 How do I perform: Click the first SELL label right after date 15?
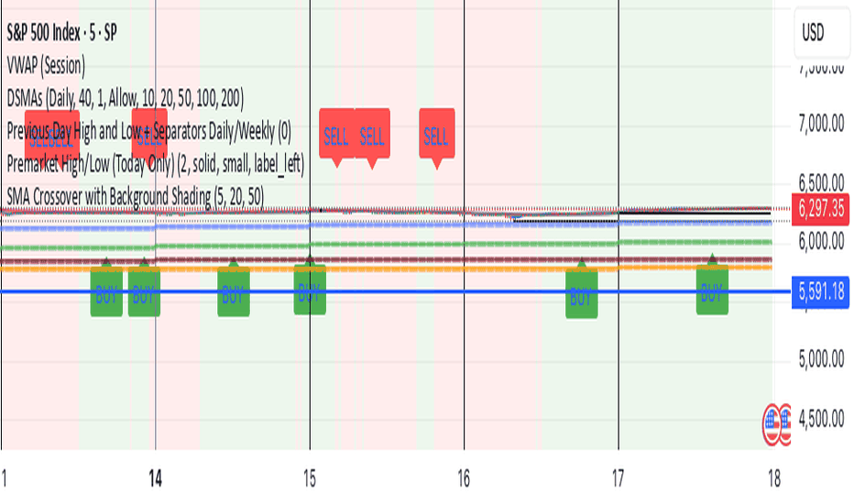pos(336,137)
